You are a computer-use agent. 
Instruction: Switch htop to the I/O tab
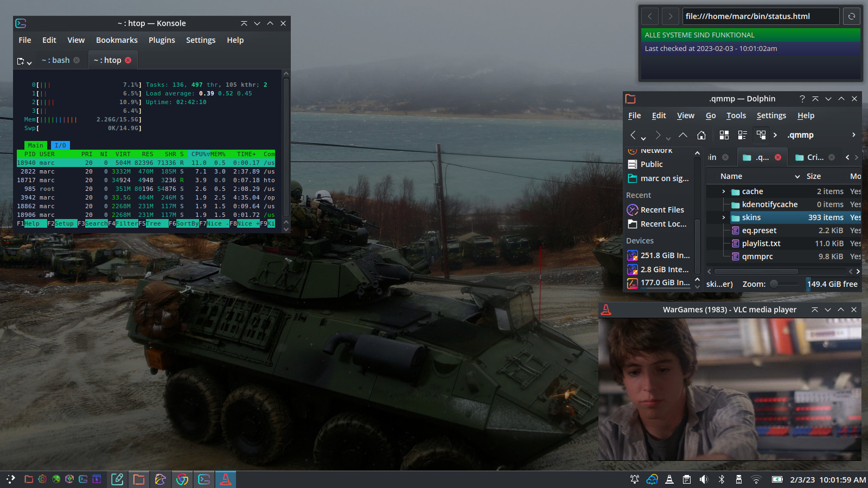click(60, 145)
